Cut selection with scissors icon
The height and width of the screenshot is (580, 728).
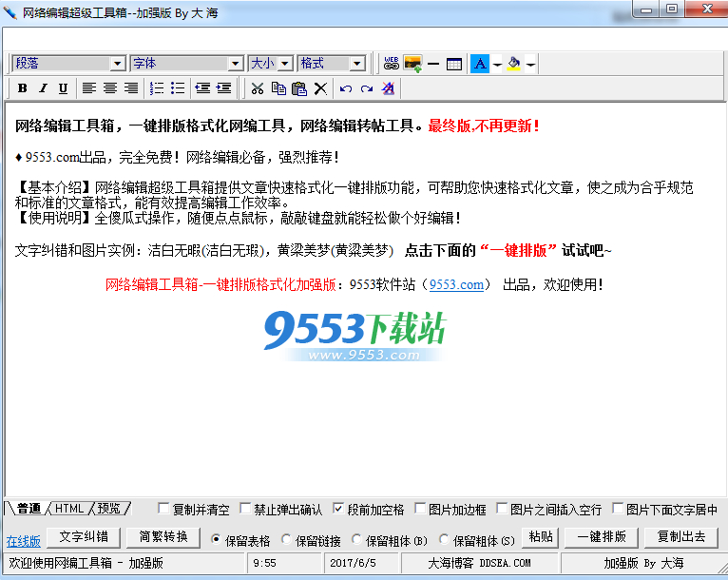click(x=258, y=88)
